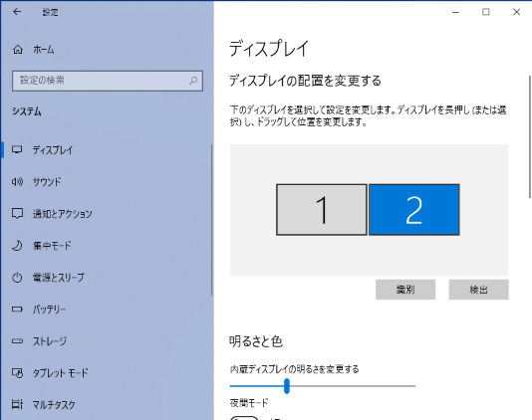Open バッテリー settings page
Viewport: 532px width, 420px height.
pos(108,310)
